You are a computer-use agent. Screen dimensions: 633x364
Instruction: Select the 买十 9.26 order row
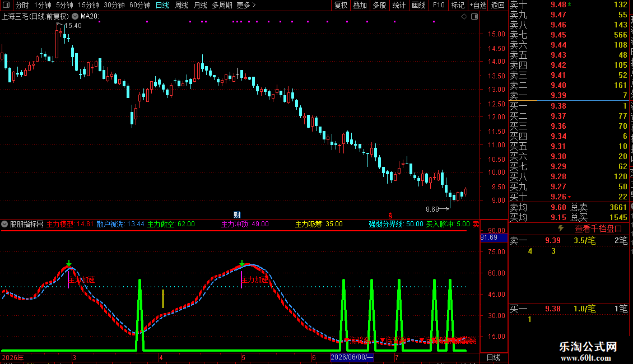569,197
